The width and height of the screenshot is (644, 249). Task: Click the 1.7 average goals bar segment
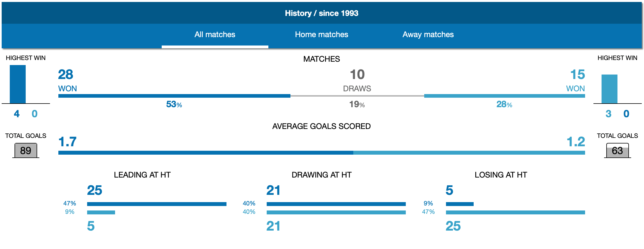tap(206, 153)
